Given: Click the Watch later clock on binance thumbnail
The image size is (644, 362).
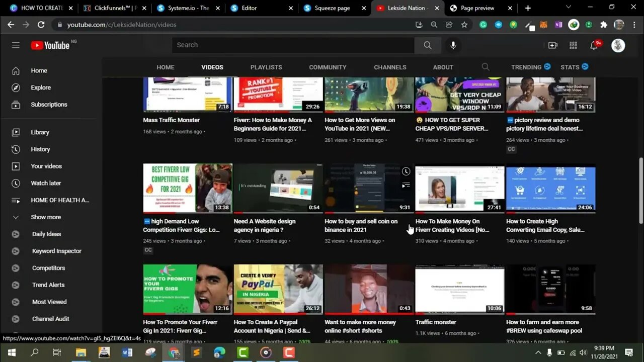Looking at the screenshot, I should tap(406, 172).
